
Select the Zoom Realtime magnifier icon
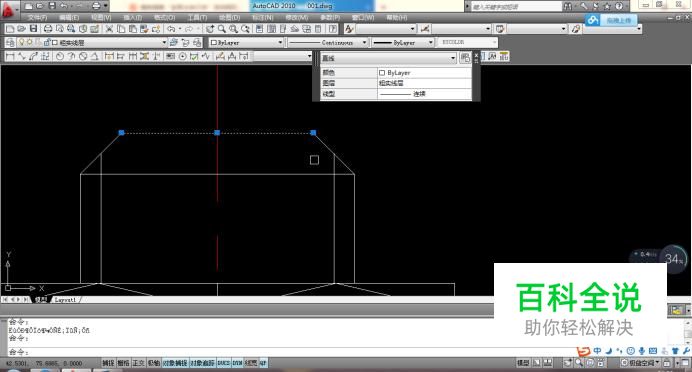pyautogui.click(x=222, y=29)
